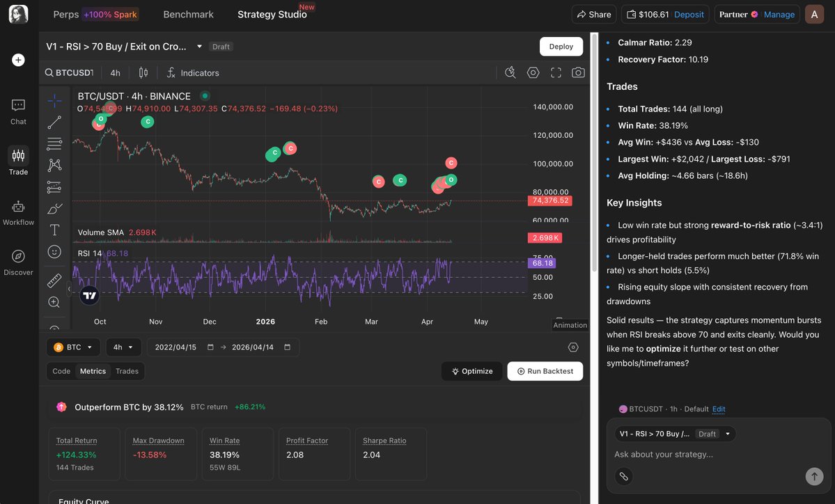
Task: Switch to the Code tab
Action: pos(61,371)
